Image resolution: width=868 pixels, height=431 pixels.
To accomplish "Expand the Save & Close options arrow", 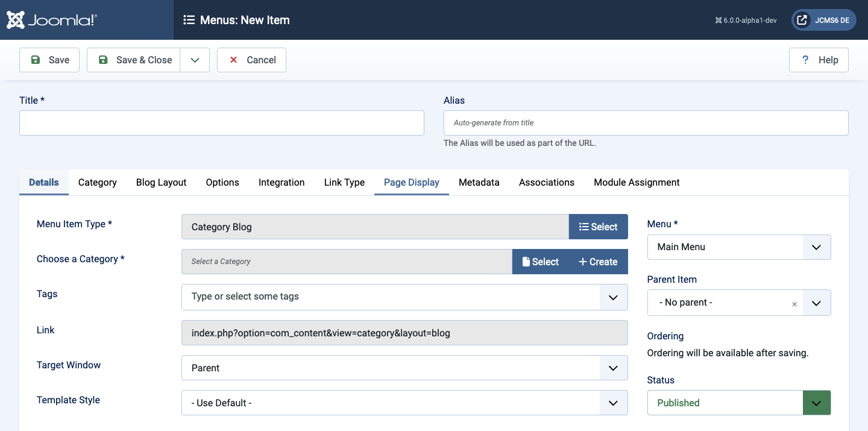I will pos(195,60).
